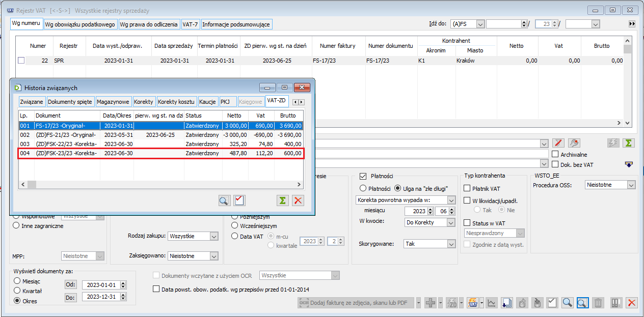The height and width of the screenshot is (317, 644).
Task: Click the green sigma icon in the main window
Action: click(629, 143)
